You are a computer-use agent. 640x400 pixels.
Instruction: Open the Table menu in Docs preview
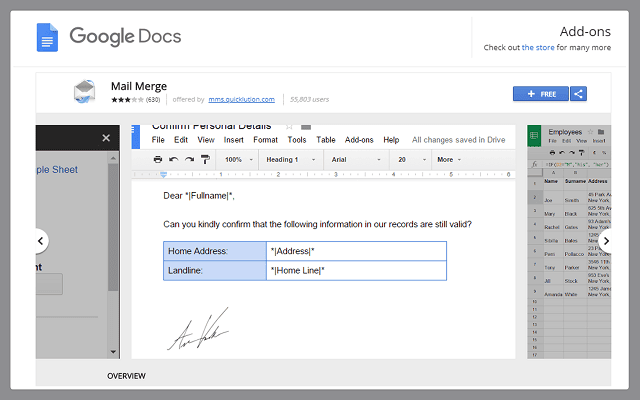[x=326, y=140]
